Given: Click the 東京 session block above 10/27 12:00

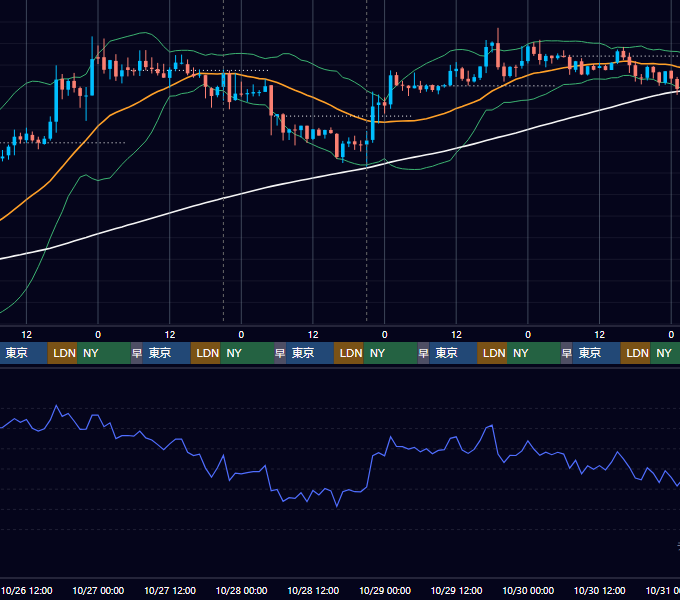Looking at the screenshot, I should click(167, 353).
